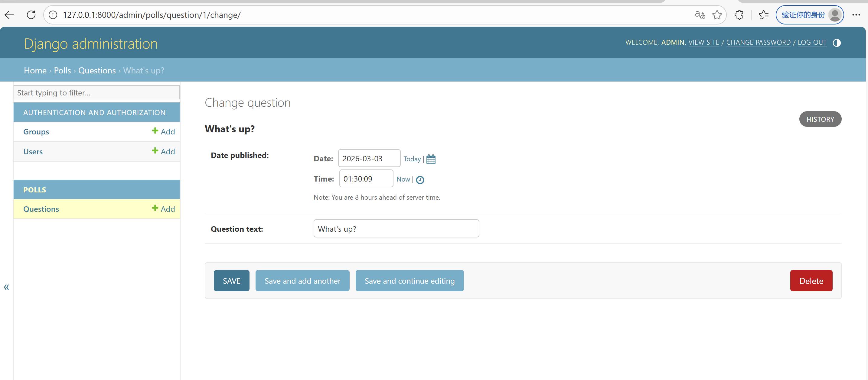The width and height of the screenshot is (868, 380).
Task: Add a new Question via plus link
Action: (x=163, y=209)
